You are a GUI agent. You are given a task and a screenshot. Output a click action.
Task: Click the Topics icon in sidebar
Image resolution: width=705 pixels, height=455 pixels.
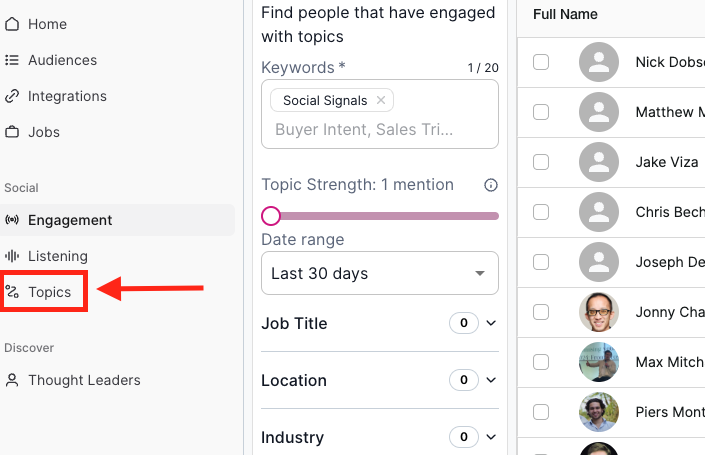coord(12,292)
